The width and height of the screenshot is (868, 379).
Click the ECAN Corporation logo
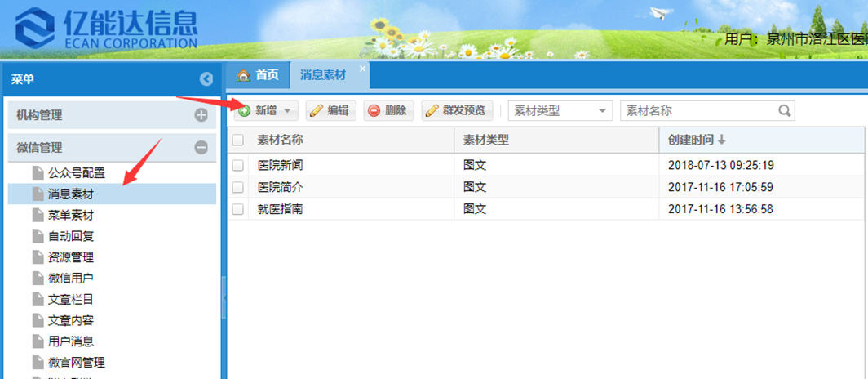pos(107,29)
